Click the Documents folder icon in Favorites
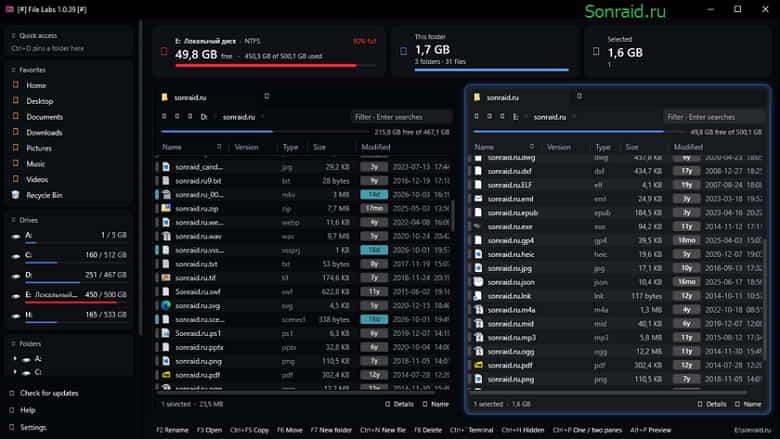 pyautogui.click(x=15, y=116)
